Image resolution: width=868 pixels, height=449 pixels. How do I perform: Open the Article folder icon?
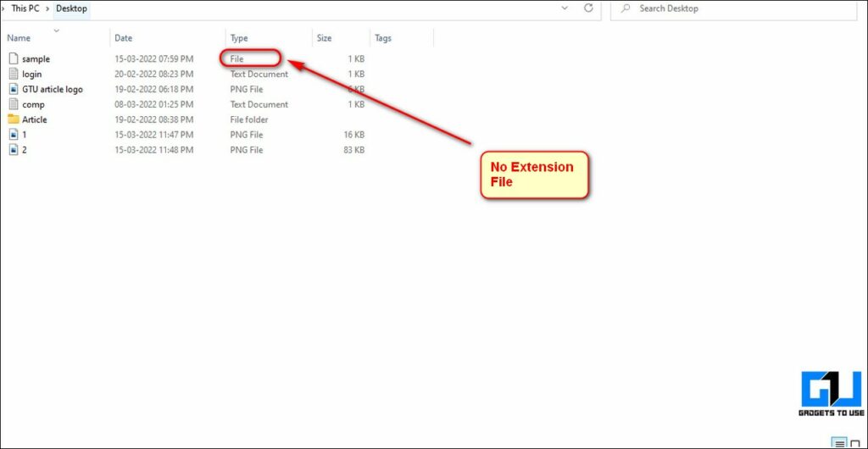point(14,119)
